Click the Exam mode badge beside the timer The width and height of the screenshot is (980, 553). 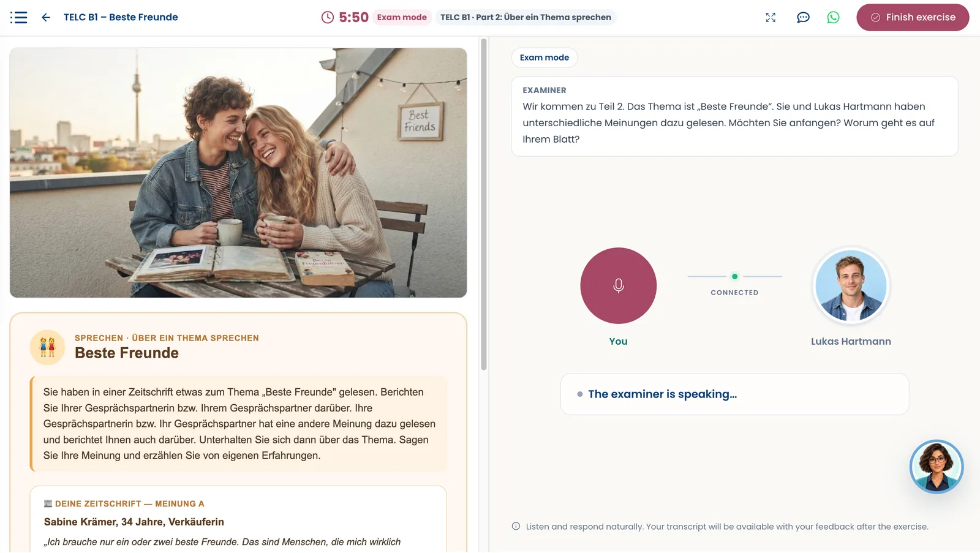pos(402,17)
